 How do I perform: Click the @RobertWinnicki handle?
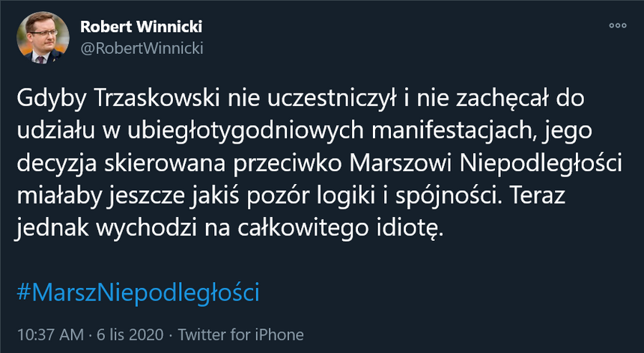click(142, 48)
